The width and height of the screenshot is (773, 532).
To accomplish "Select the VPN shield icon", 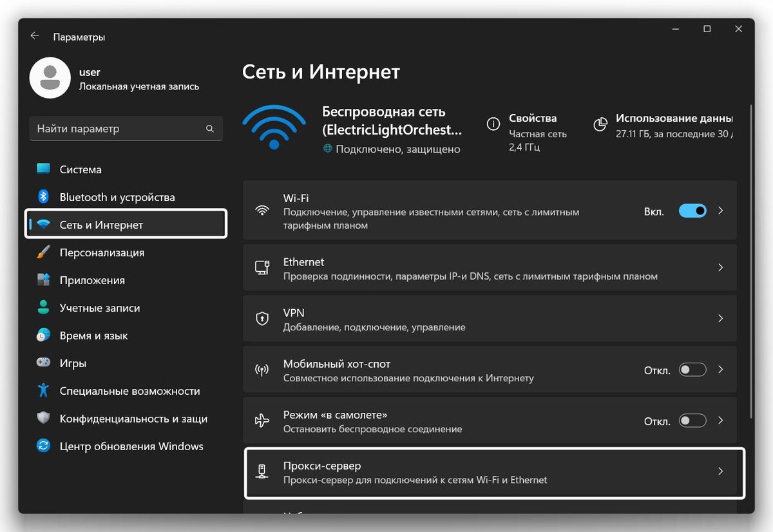I will point(262,318).
